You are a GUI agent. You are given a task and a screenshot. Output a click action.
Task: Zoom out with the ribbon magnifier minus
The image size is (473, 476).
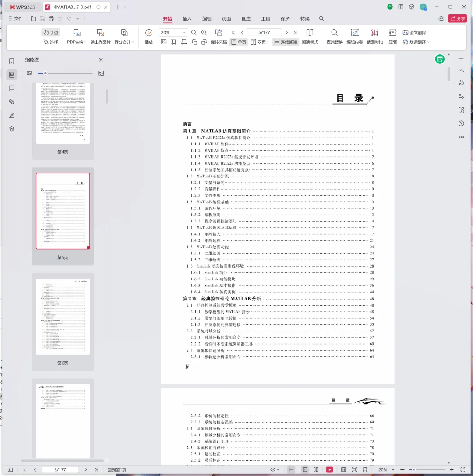click(x=194, y=32)
